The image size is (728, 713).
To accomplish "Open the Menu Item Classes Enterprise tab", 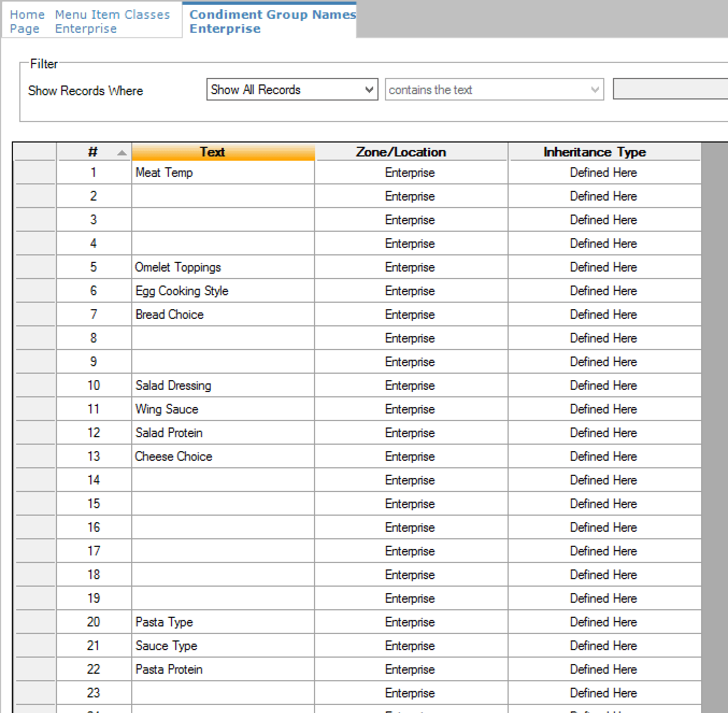I will pyautogui.click(x=112, y=22).
